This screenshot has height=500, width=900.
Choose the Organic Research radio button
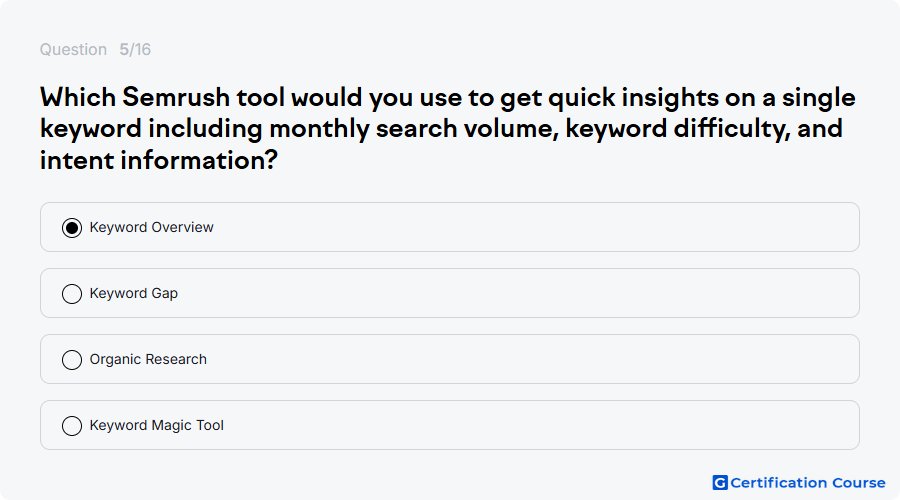[x=72, y=360]
